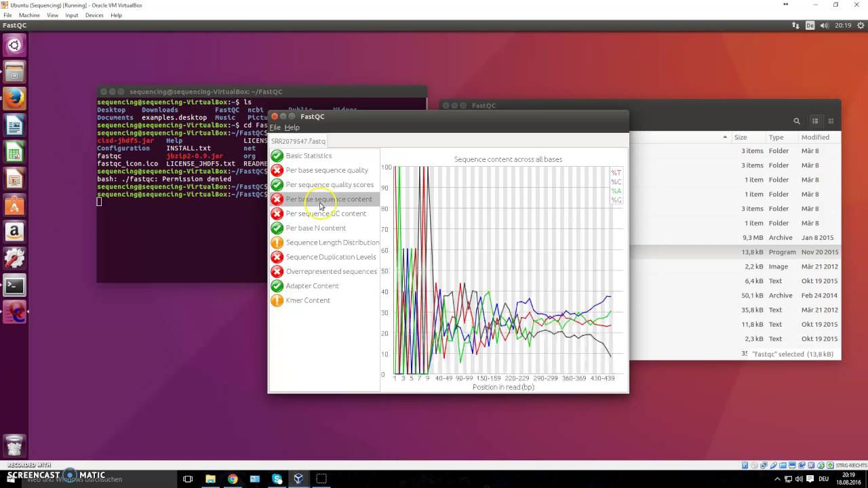
Task: Open Skype from the Windows taskbar
Action: click(277, 479)
